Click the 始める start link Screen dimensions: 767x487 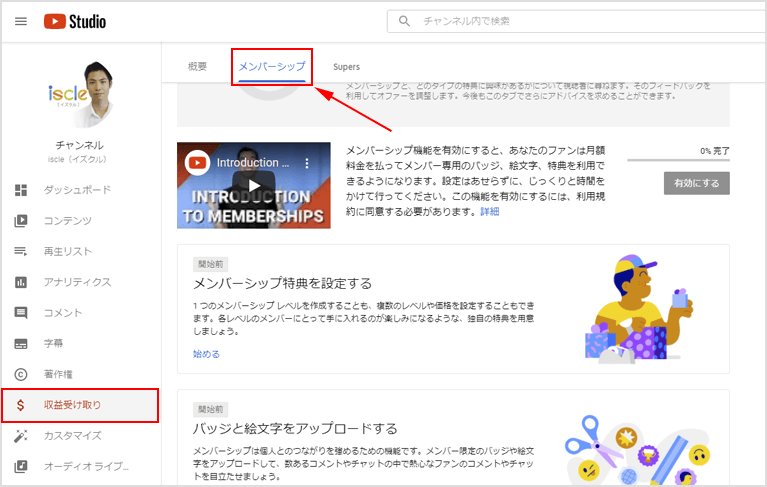click(x=206, y=354)
